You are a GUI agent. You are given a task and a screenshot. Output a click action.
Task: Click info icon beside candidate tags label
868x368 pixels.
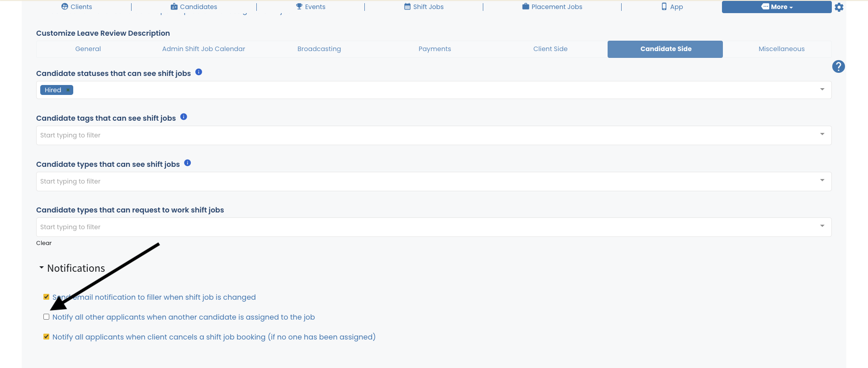[x=184, y=117]
